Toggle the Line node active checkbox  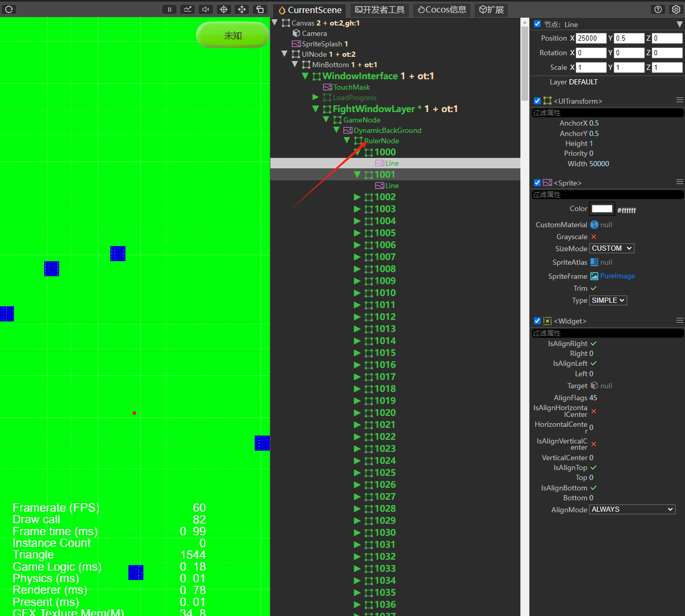(538, 24)
